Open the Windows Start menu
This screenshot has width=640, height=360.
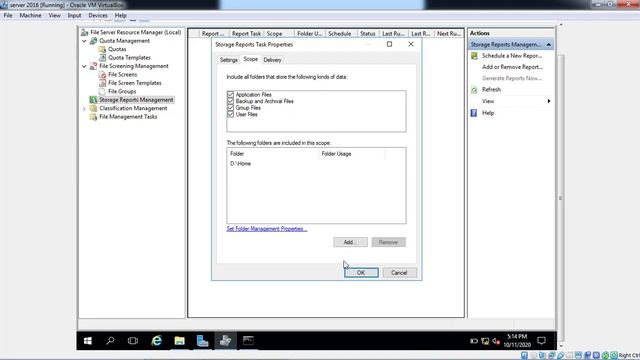[88, 341]
